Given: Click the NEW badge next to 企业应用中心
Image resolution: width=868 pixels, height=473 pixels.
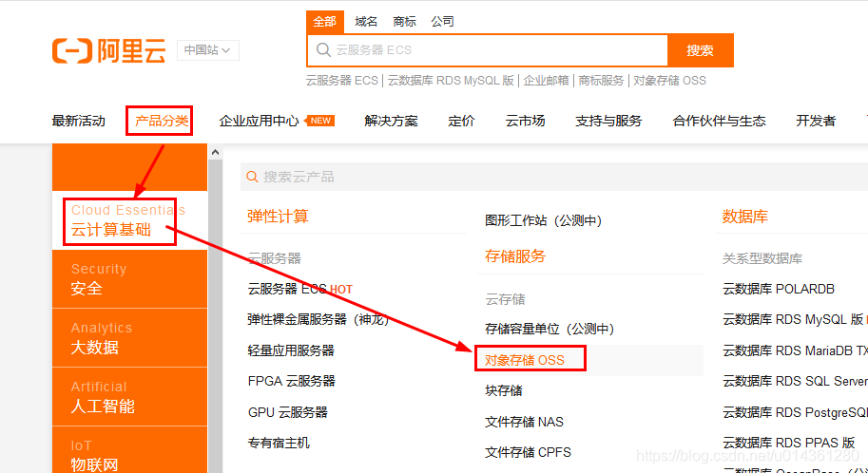Looking at the screenshot, I should (320, 121).
